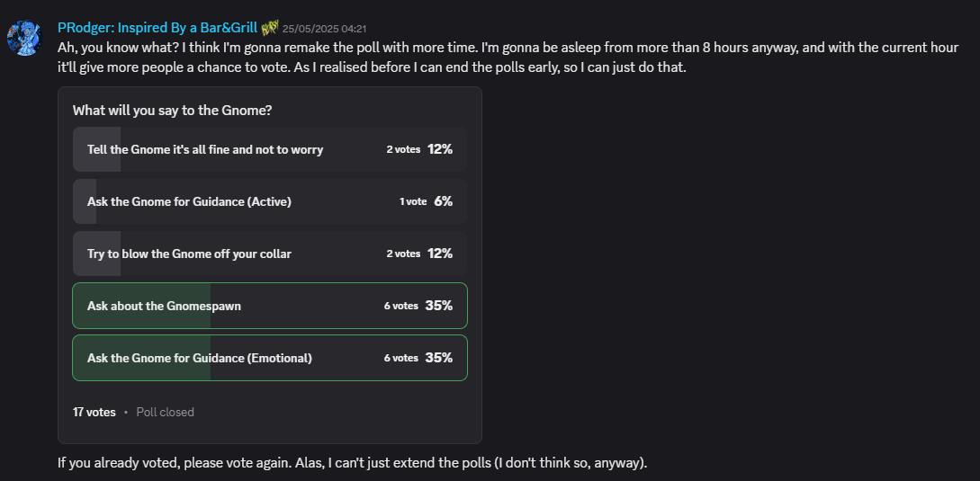Click the message timestamp 25/05/2025 04:21
Image resolution: width=980 pixels, height=481 pixels.
[324, 29]
